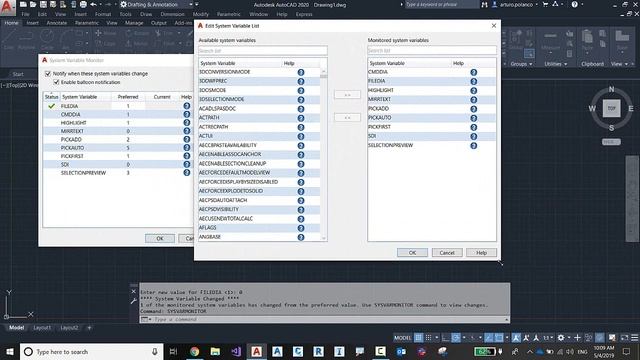Click the TOP face of the ViewCube
Image resolution: width=640 pixels, height=360 pixels.
click(611, 108)
